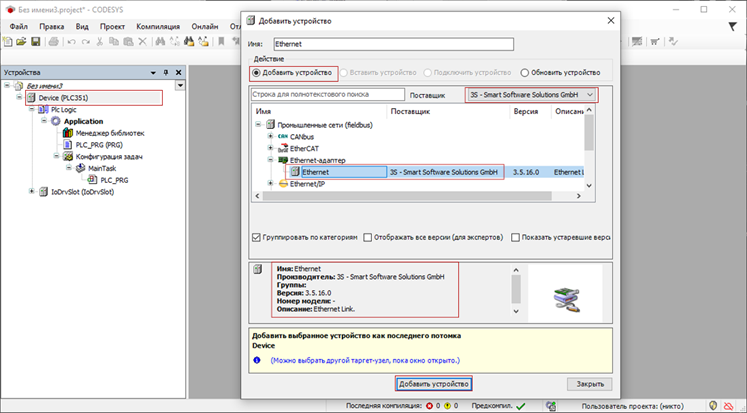Click the CANbus icon in the device list
Screen dimensions: 747x413
click(283, 137)
